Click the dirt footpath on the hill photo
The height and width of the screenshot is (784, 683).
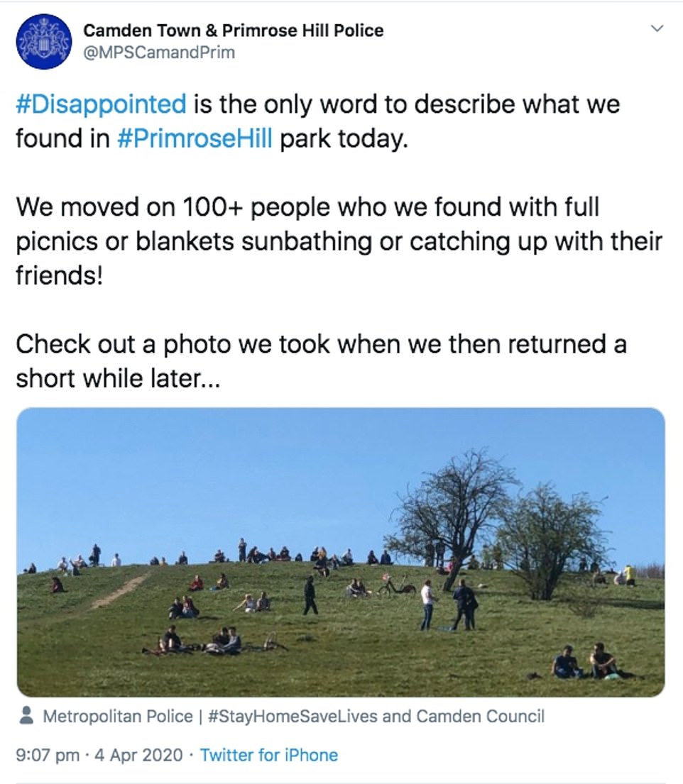coord(120,591)
